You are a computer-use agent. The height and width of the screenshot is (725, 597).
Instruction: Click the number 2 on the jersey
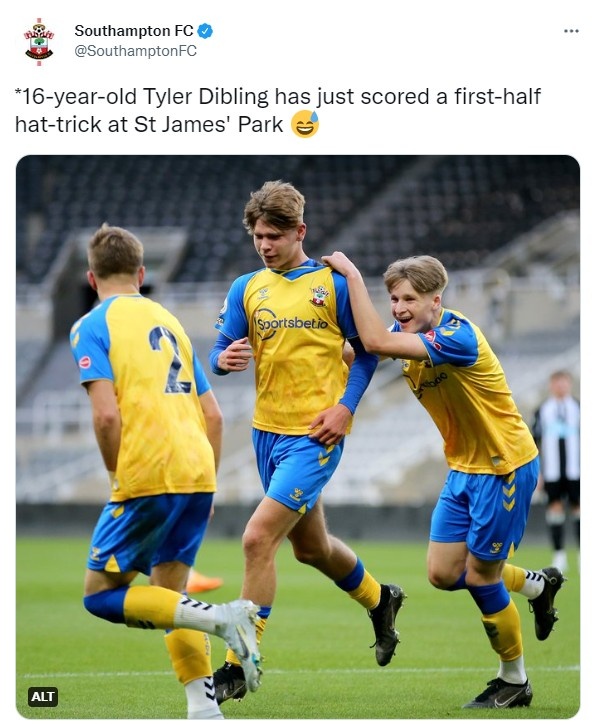(x=169, y=359)
